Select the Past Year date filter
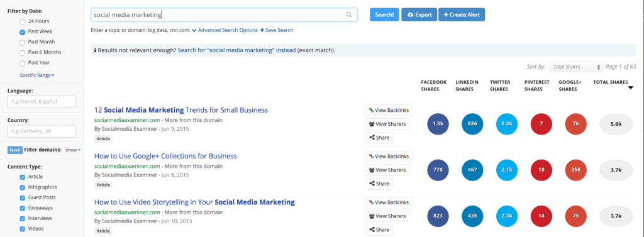 23,63
